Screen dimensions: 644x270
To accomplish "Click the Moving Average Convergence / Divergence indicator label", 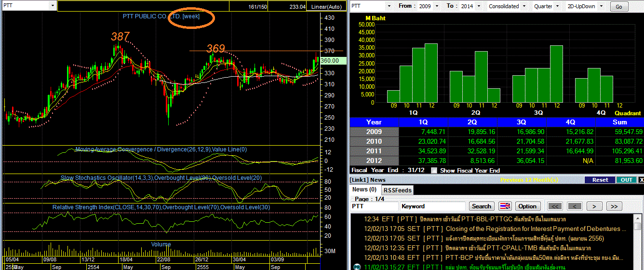I will [161, 149].
